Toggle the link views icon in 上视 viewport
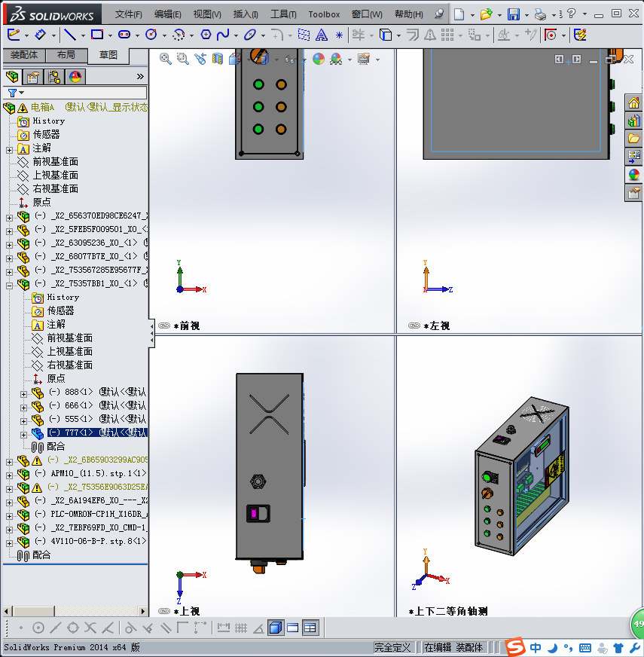The height and width of the screenshot is (657, 644). pyautogui.click(x=164, y=611)
